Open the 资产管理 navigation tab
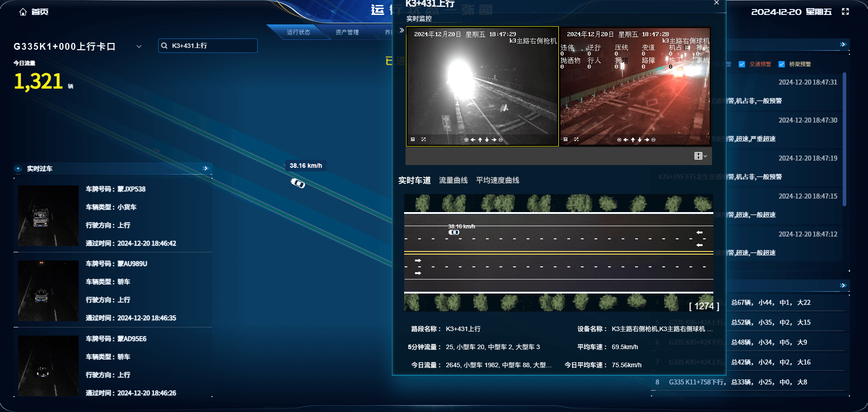868x412 pixels. pyautogui.click(x=347, y=32)
